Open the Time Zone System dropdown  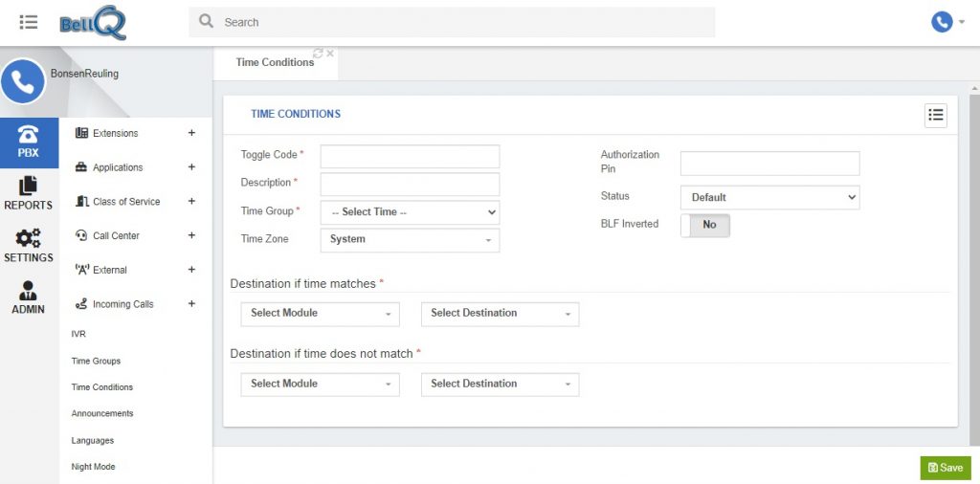pos(410,240)
